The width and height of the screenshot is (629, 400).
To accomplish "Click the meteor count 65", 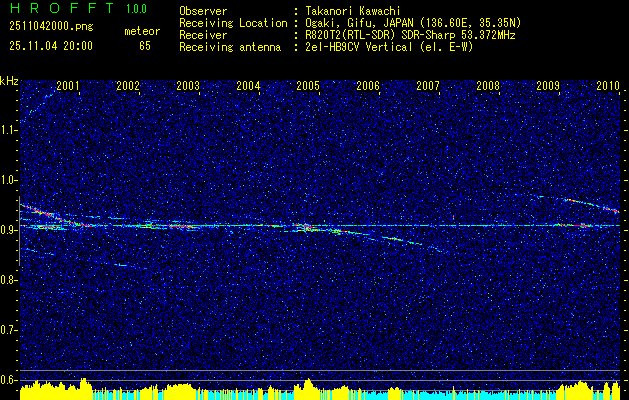I will pyautogui.click(x=145, y=46).
